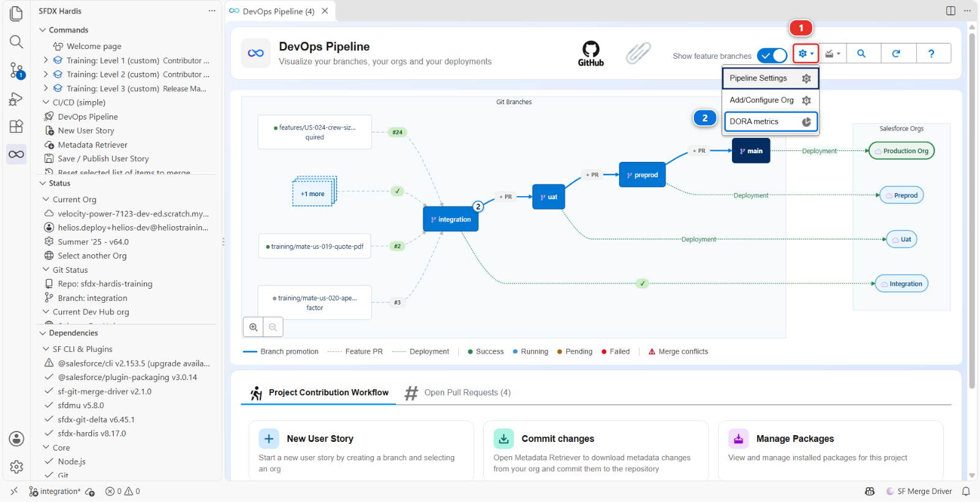Click integration* branch in status bar
Viewport: 980px width, 502px height.
[55, 492]
